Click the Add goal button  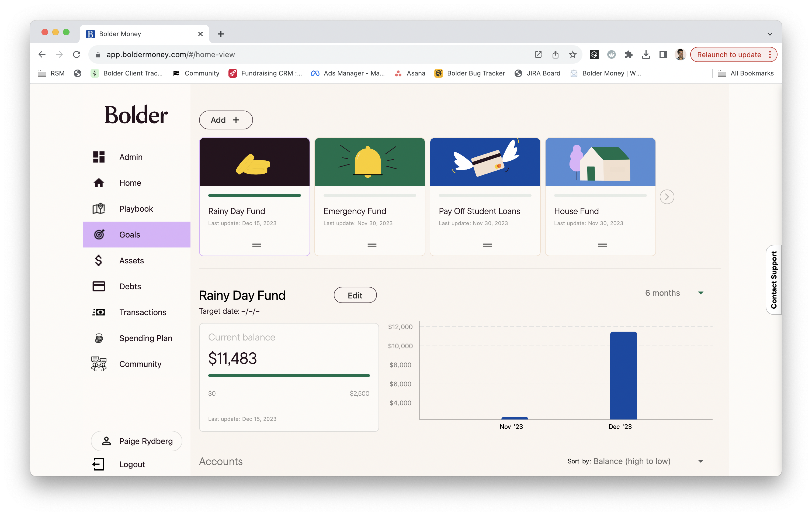(x=225, y=120)
